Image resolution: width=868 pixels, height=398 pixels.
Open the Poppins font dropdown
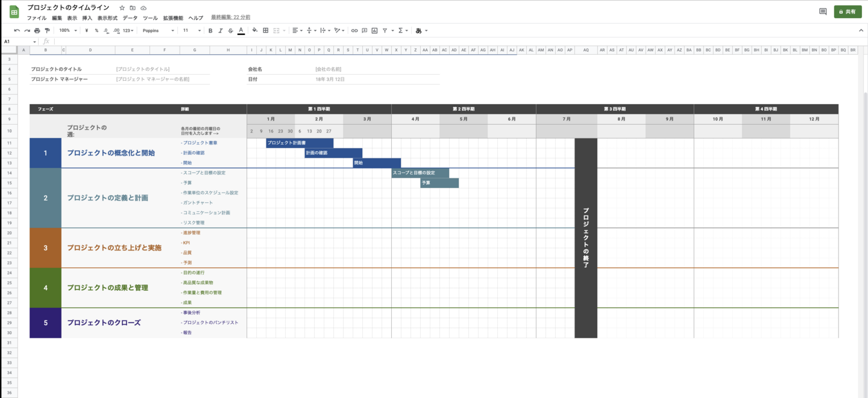[159, 30]
